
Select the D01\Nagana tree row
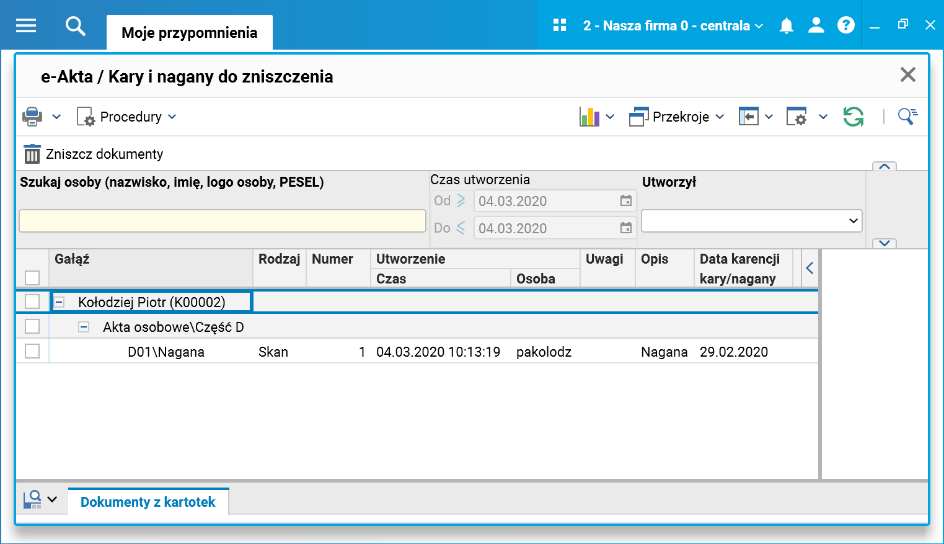(166, 352)
